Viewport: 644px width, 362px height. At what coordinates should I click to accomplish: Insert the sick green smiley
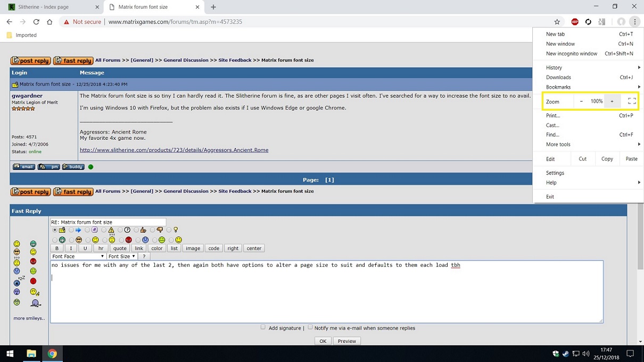pos(17,302)
